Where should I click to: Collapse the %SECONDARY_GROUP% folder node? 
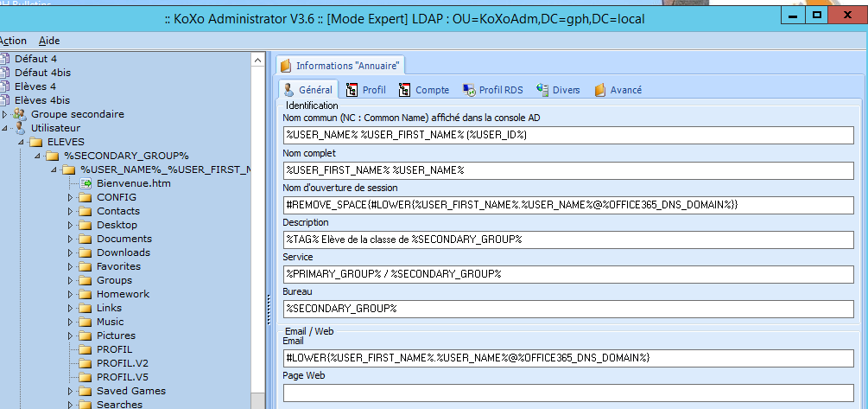[x=38, y=156]
